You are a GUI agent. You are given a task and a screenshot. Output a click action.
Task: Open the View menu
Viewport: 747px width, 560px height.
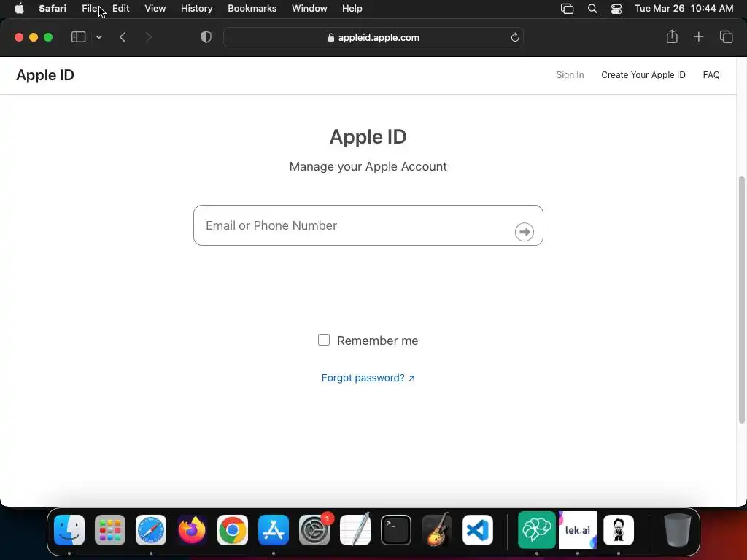pyautogui.click(x=155, y=9)
